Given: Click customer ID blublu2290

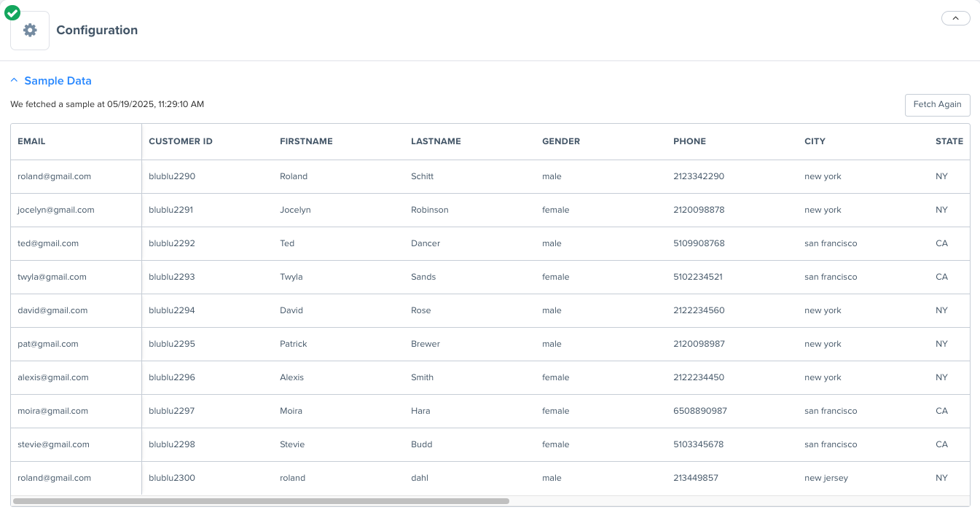Looking at the screenshot, I should pos(172,176).
